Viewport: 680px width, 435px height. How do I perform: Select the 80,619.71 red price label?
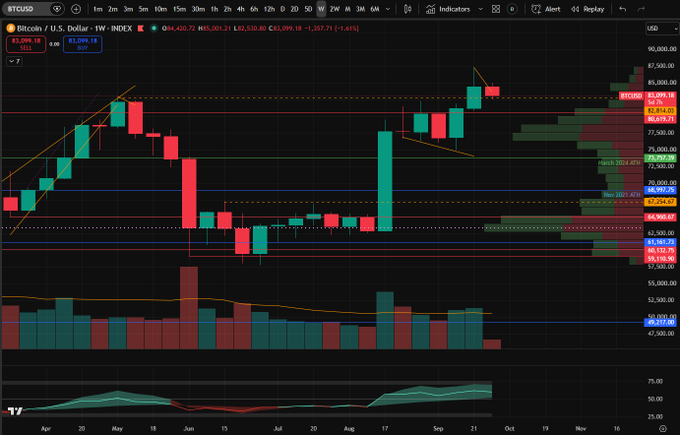click(x=661, y=119)
